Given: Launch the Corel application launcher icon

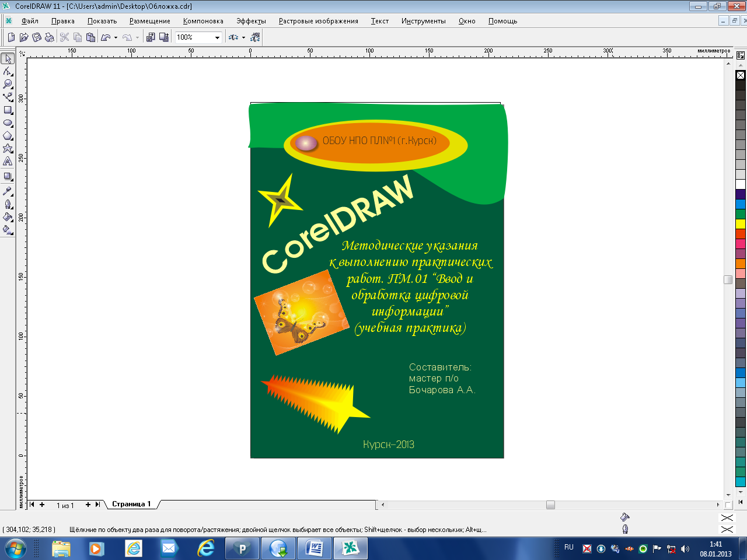Looking at the screenshot, I should click(233, 37).
